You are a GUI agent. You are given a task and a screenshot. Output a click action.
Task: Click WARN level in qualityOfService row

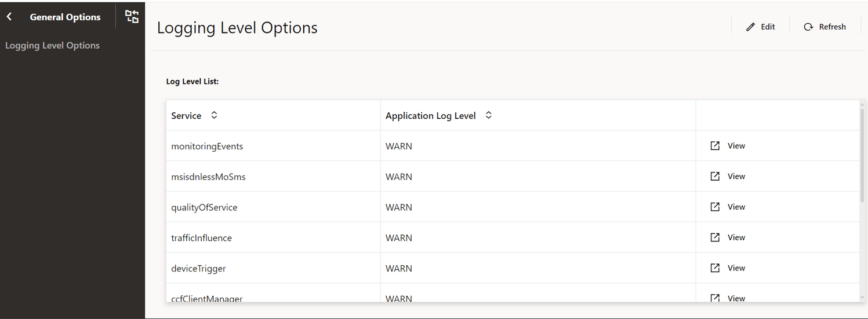point(399,207)
